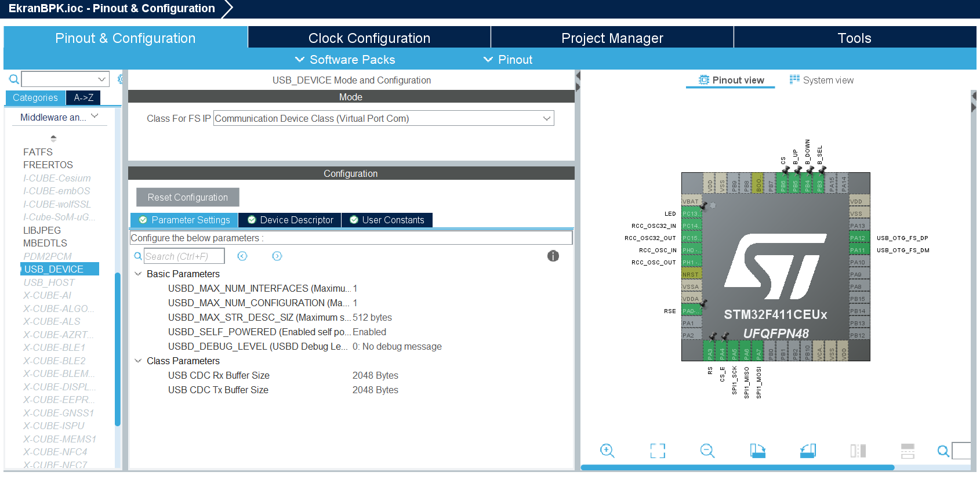This screenshot has height=479, width=980.
Task: Click USB CDC Tx Buffer Size value
Action: point(375,390)
